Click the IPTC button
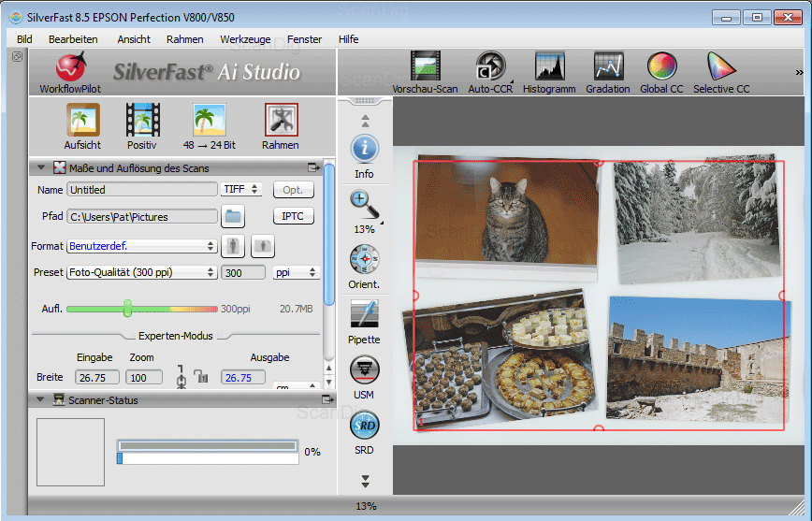Screen dimensions: 812x521 (293, 216)
